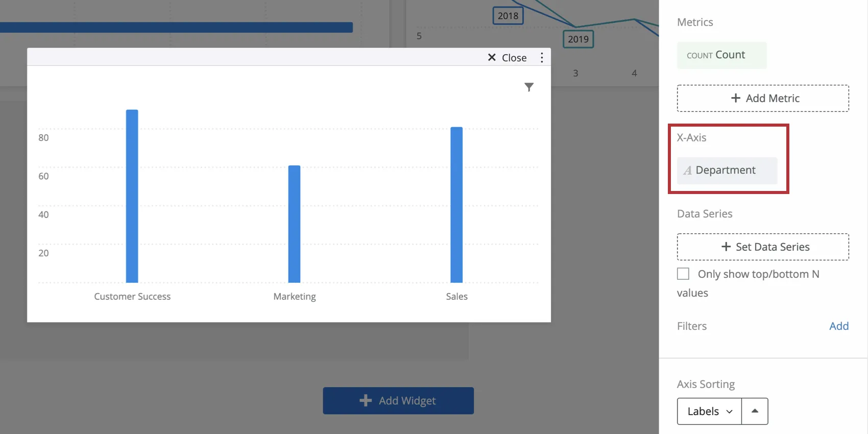
Task: Click the 2019 label on line chart
Action: click(578, 39)
